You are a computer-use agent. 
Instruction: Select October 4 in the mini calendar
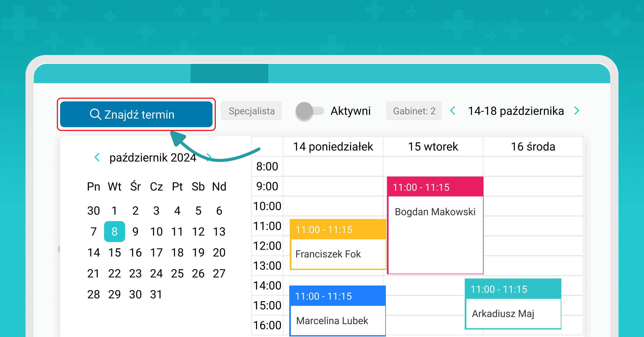pos(177,211)
